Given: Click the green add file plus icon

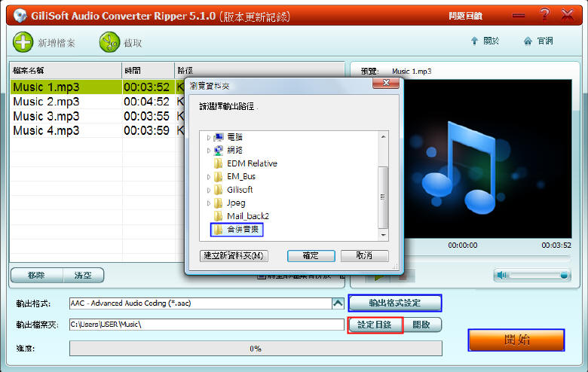Looking at the screenshot, I should point(23,42).
